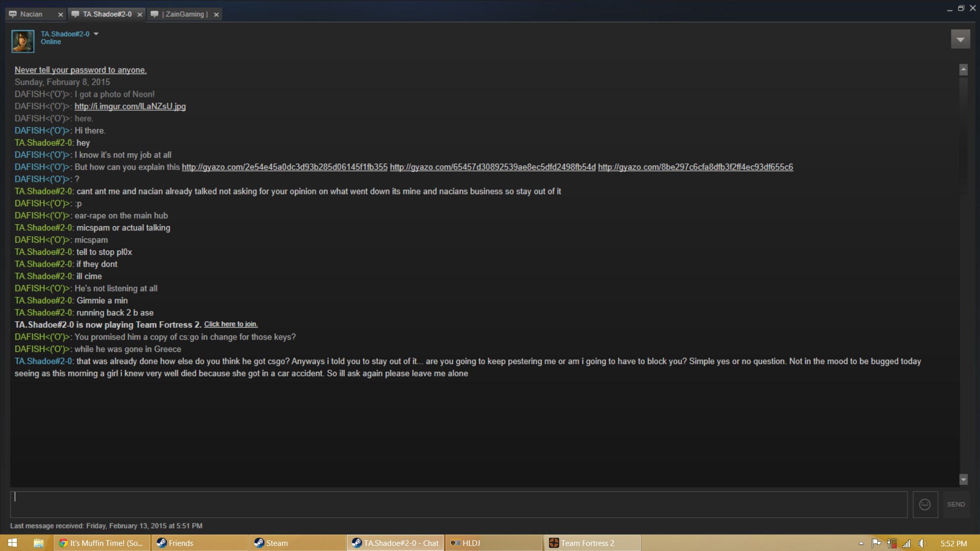Open chat options dropdown button at top right
Image resolution: width=980 pixels, height=551 pixels.
(960, 39)
